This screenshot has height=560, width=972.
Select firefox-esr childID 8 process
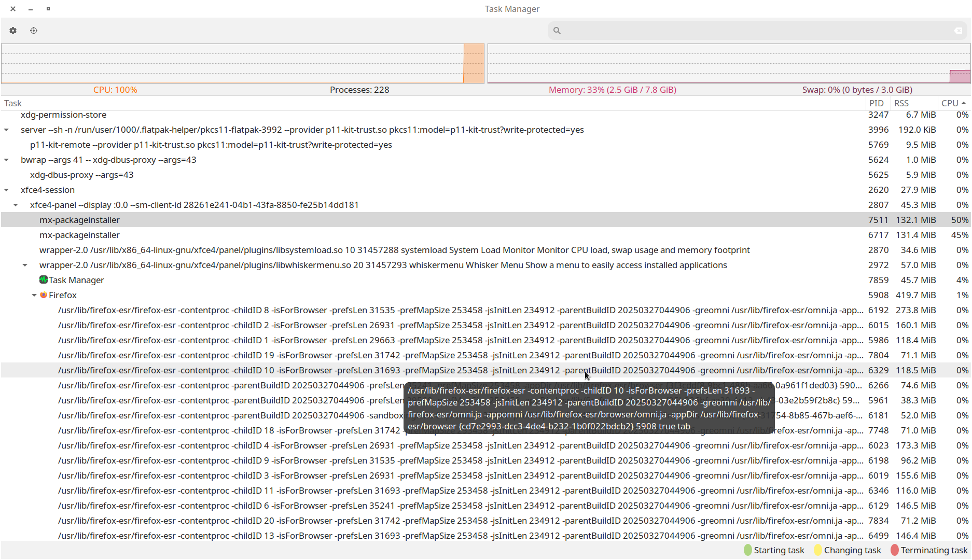tap(485, 310)
